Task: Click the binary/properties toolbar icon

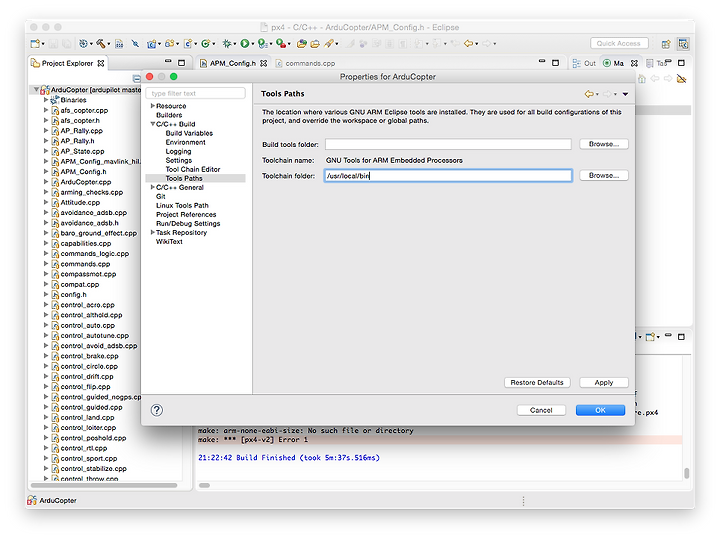Action: coord(119,44)
